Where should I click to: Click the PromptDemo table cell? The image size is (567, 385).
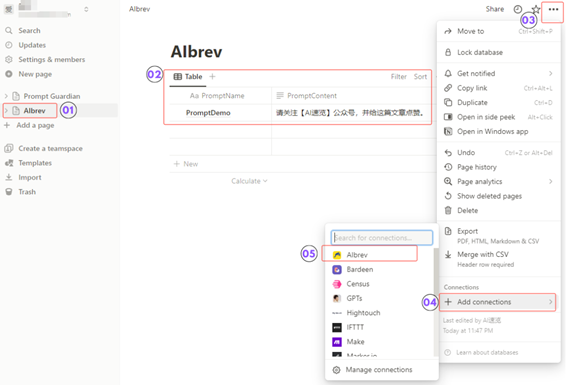(220, 113)
